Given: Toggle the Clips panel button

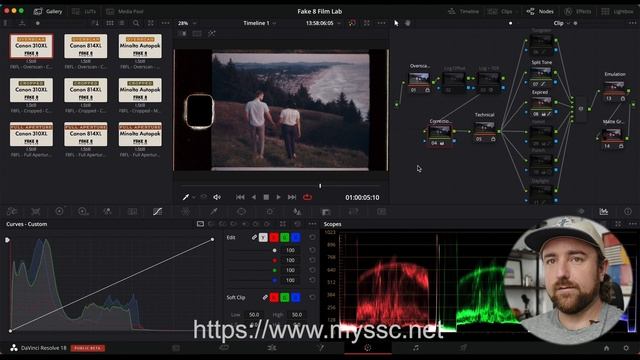Looking at the screenshot, I should (500, 11).
